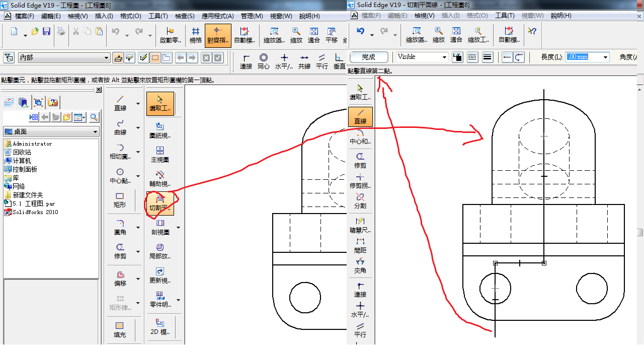The height and width of the screenshot is (345, 644).
Task: Open the 應用程式(A) menu
Action: pos(217,16)
